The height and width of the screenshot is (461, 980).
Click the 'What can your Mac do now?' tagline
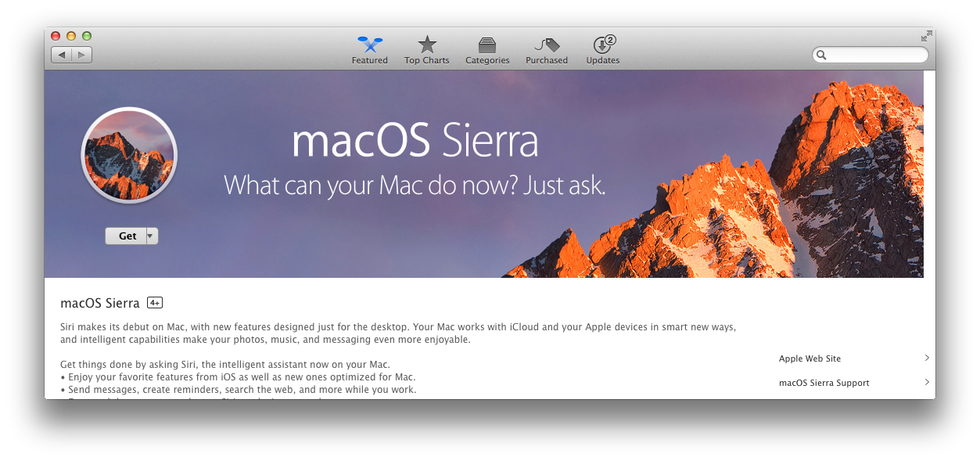click(415, 185)
